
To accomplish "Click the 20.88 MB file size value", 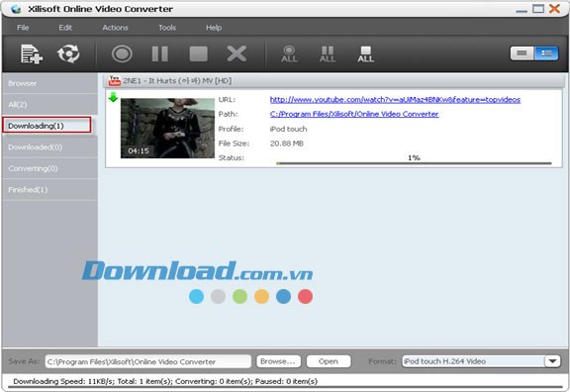I will click(286, 144).
